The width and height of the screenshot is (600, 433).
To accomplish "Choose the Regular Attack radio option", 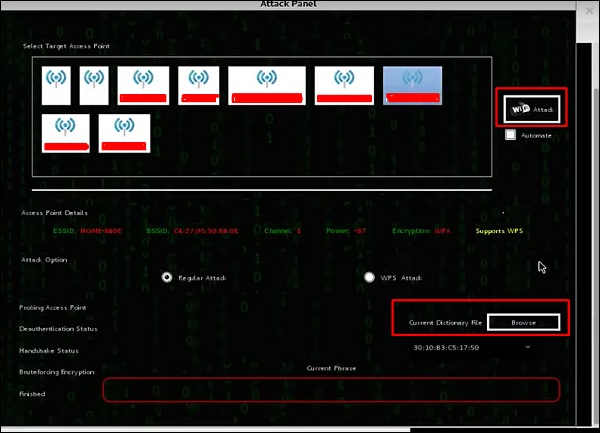I will coord(167,277).
